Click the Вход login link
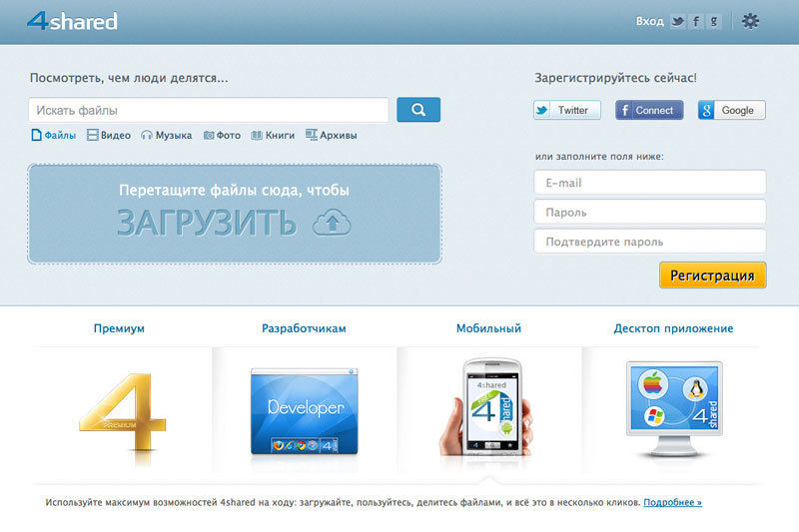Screen dimensions: 799x532 (x=650, y=21)
